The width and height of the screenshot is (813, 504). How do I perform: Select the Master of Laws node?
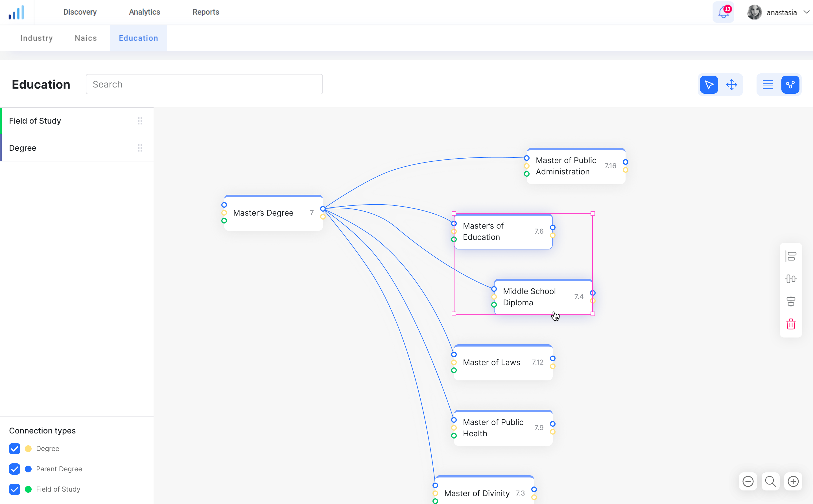pyautogui.click(x=503, y=362)
